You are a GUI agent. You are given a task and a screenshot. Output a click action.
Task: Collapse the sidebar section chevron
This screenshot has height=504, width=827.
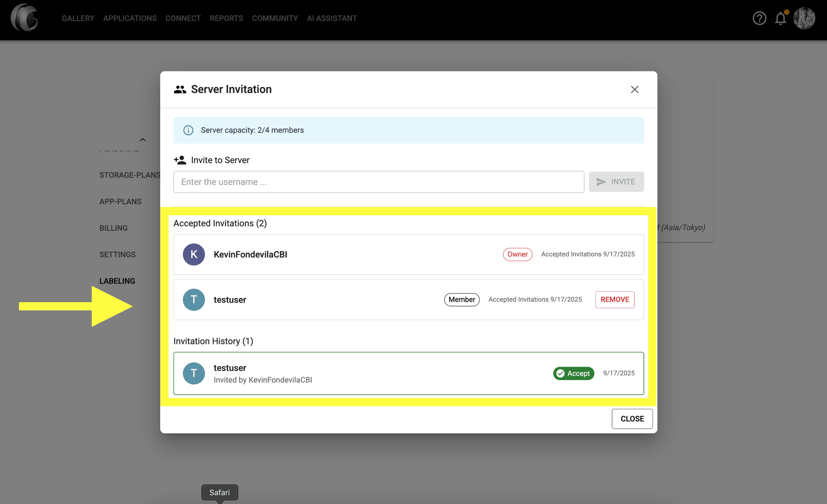pos(143,139)
